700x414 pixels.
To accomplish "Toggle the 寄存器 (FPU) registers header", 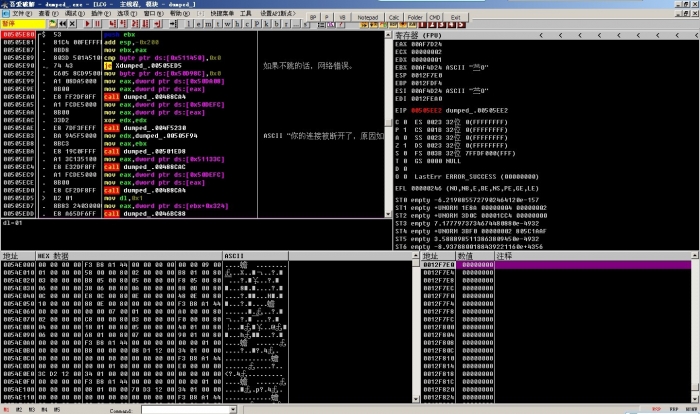I will (418, 35).
